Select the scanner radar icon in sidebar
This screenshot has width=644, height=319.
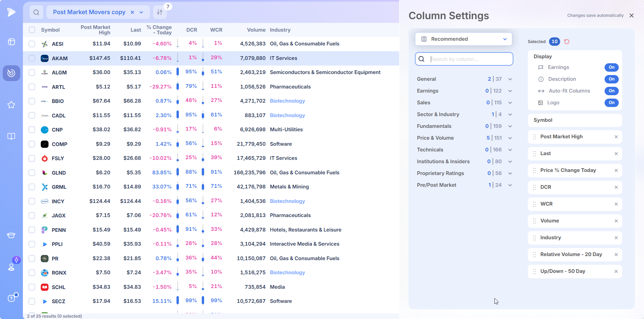[x=11, y=73]
